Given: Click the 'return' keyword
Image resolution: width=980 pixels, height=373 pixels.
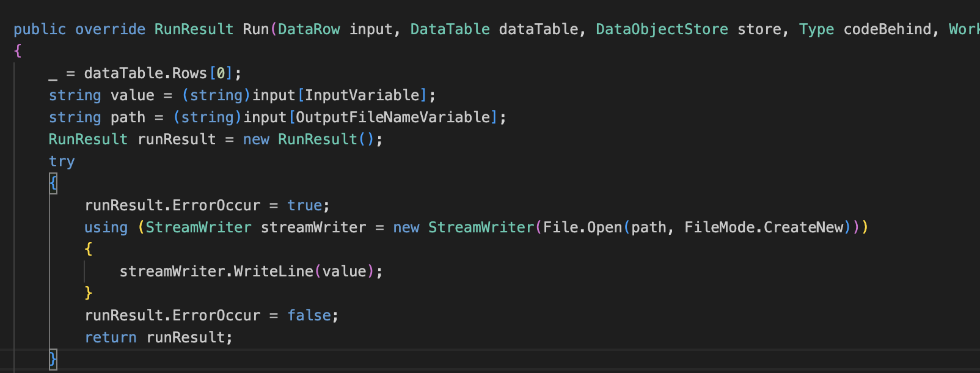Looking at the screenshot, I should point(111,338).
